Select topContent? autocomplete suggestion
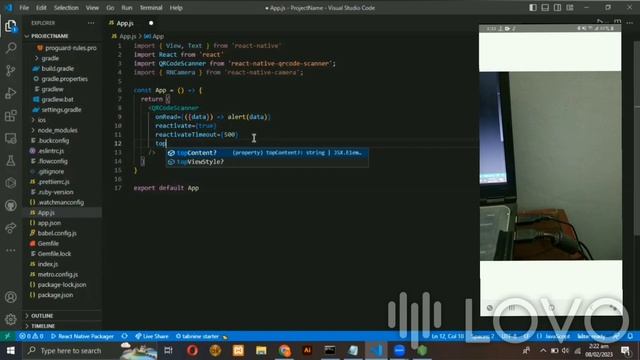640x360 pixels. tap(267, 153)
